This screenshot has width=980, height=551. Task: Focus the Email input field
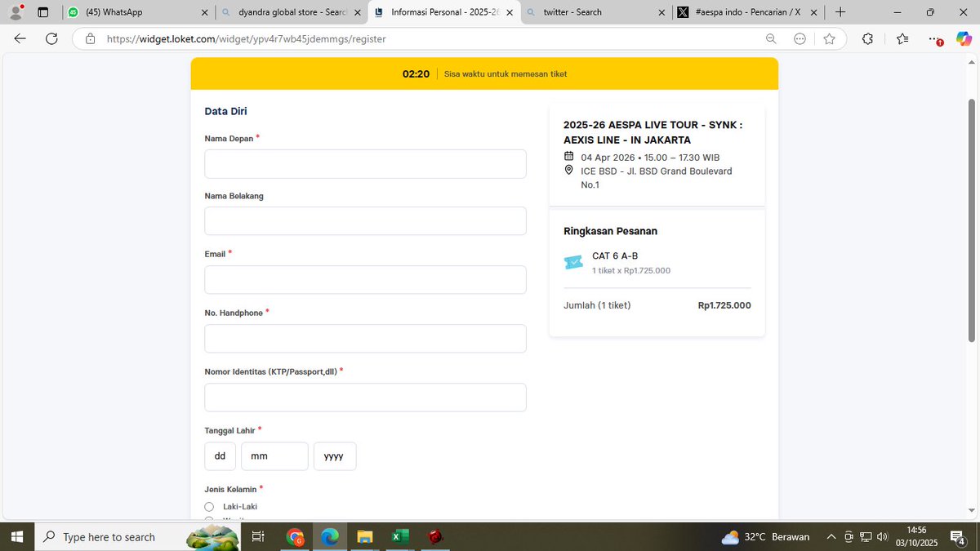click(x=365, y=279)
